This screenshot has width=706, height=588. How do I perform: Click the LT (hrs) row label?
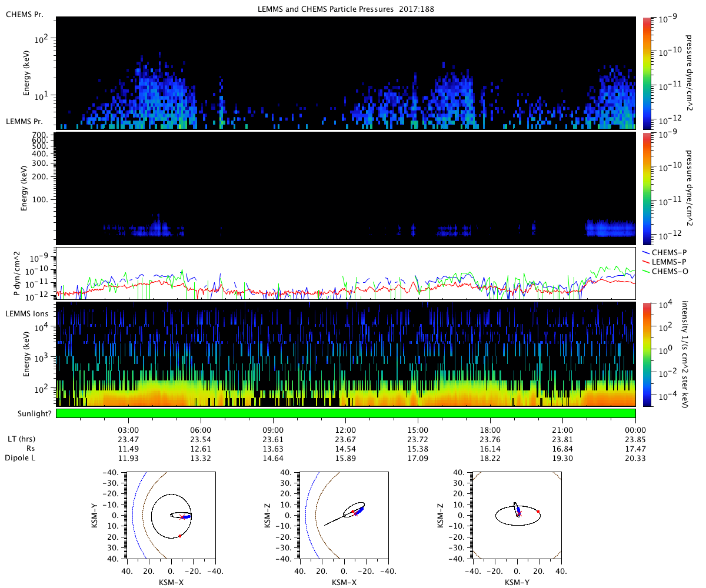point(20,439)
